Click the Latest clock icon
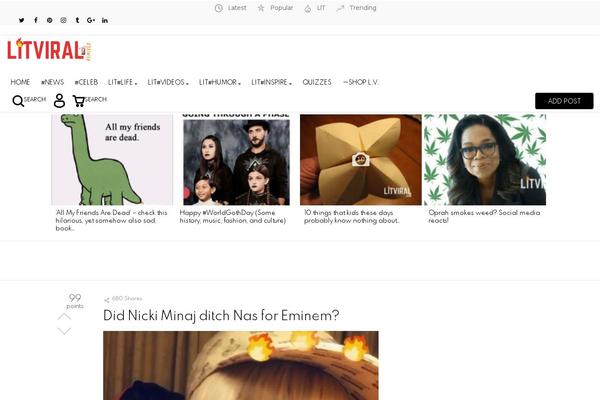This screenshot has height=400, width=600. 218,8
